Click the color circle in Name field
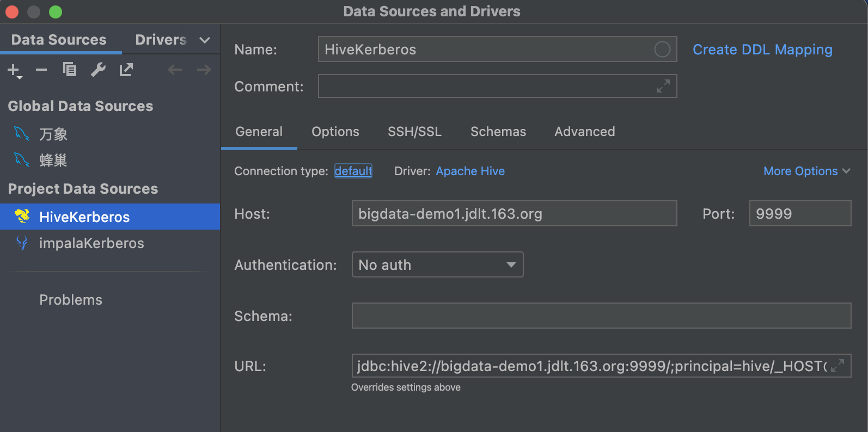Screen dimensions: 868x432 coord(662,50)
